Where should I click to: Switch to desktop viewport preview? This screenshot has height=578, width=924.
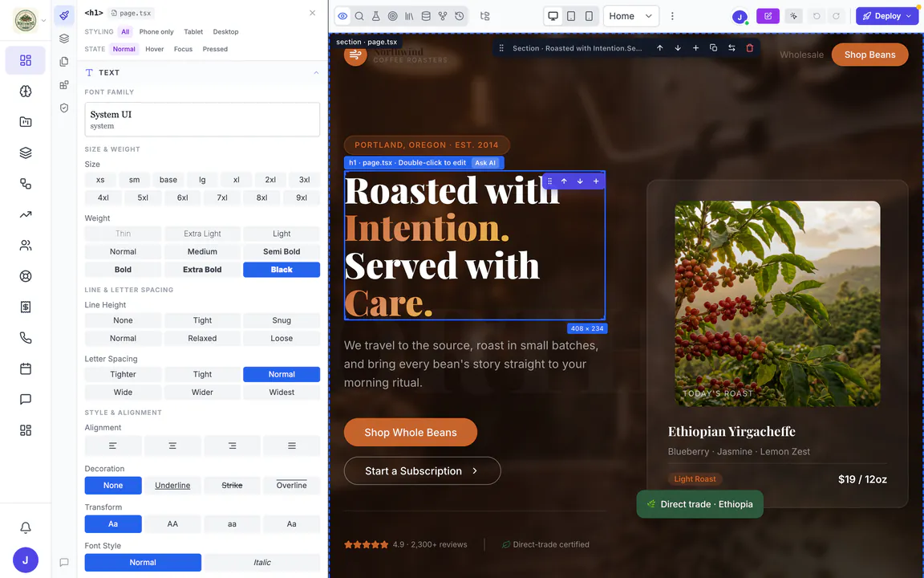pos(553,16)
